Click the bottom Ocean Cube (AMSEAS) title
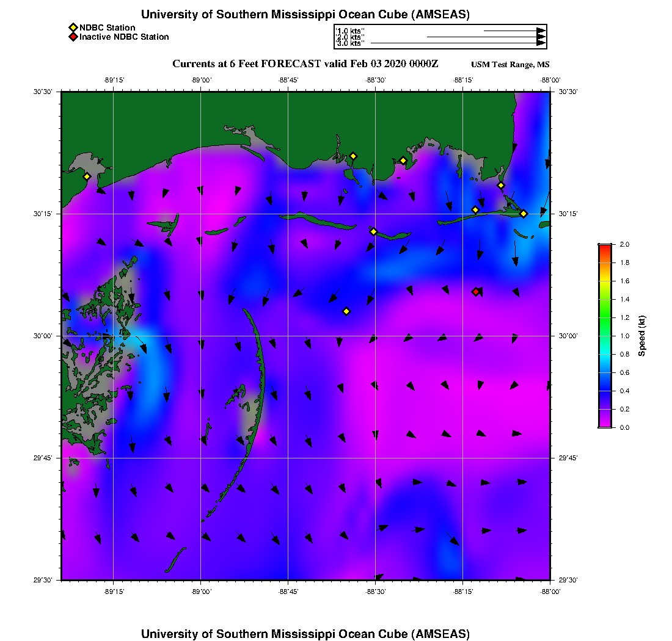Screen dimensions: 672x641 305,634
